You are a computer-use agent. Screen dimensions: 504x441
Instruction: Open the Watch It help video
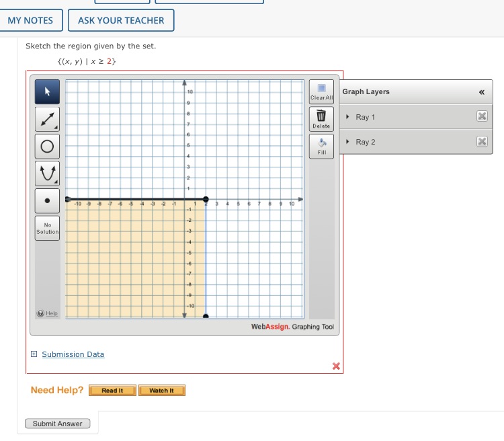click(x=162, y=391)
